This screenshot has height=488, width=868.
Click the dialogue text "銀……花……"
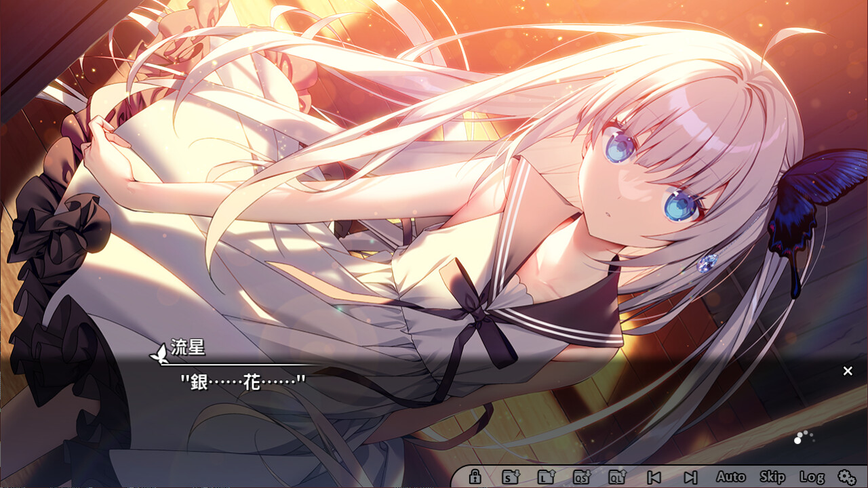click(x=243, y=382)
